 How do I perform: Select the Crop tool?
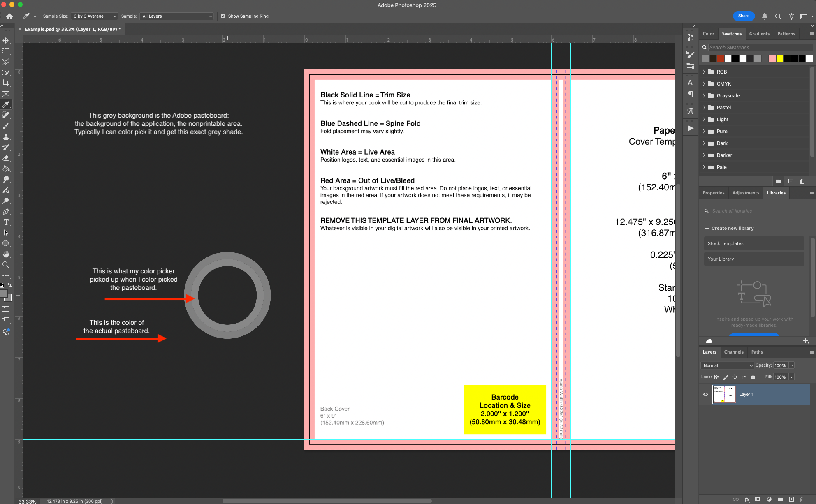(x=6, y=83)
